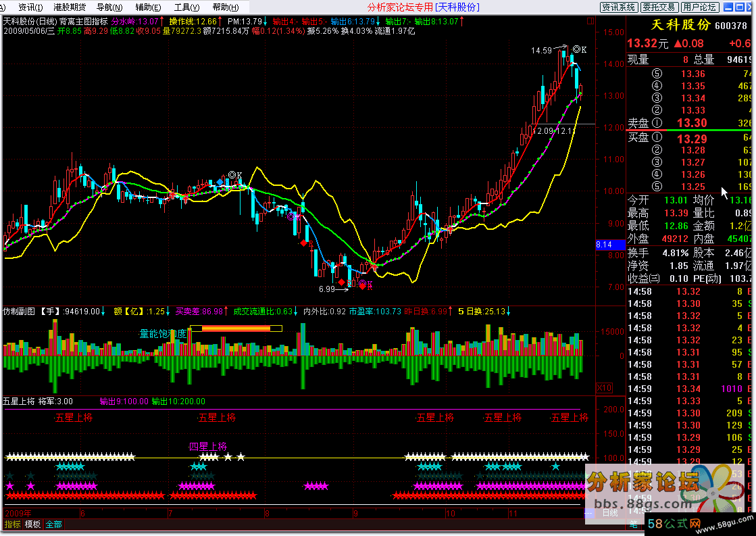Switch to the 全部 tab

[53, 525]
